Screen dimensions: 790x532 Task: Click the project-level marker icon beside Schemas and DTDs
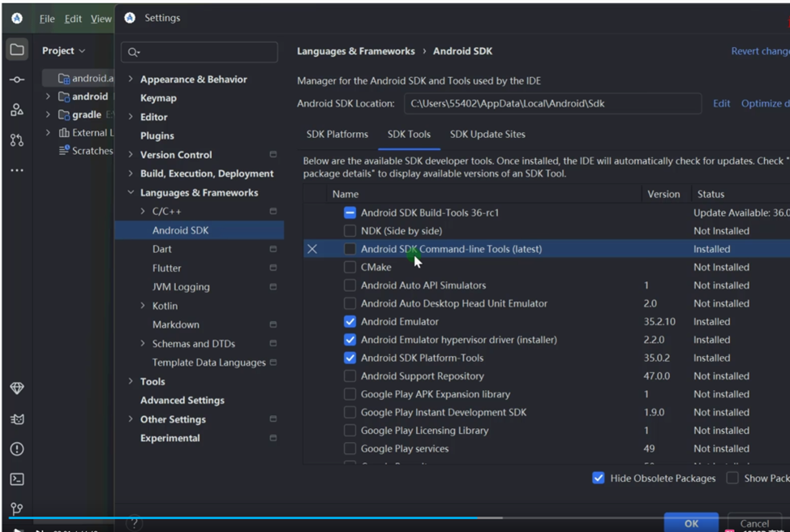pyautogui.click(x=273, y=343)
